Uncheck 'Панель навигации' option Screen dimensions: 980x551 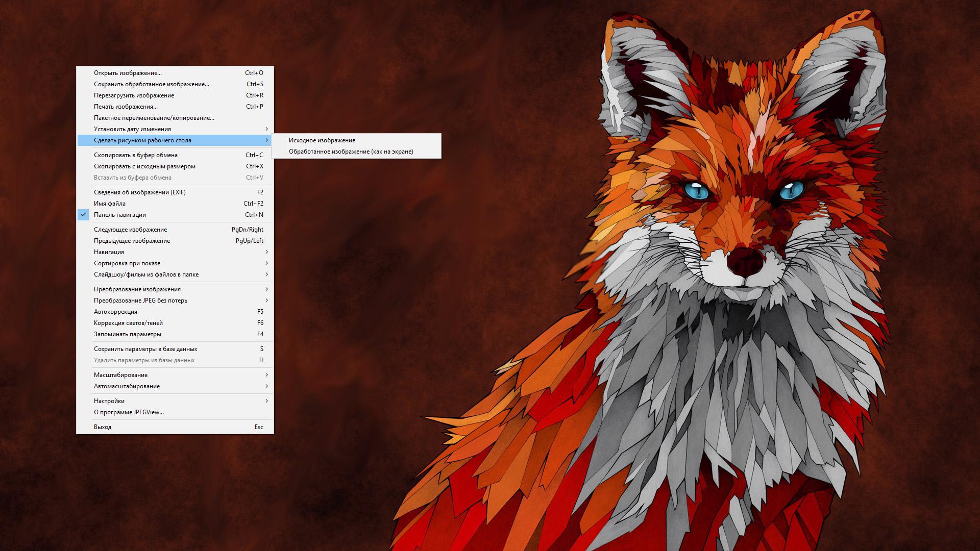pyautogui.click(x=175, y=215)
